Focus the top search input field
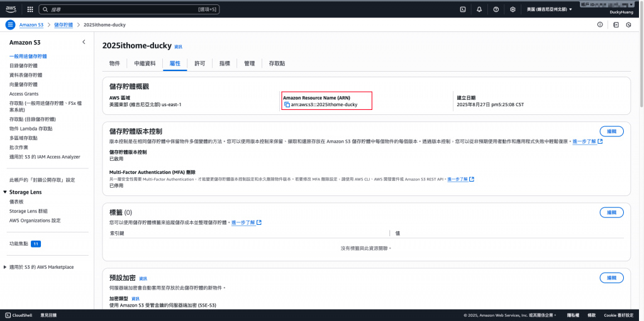The image size is (644, 321). [x=130, y=9]
